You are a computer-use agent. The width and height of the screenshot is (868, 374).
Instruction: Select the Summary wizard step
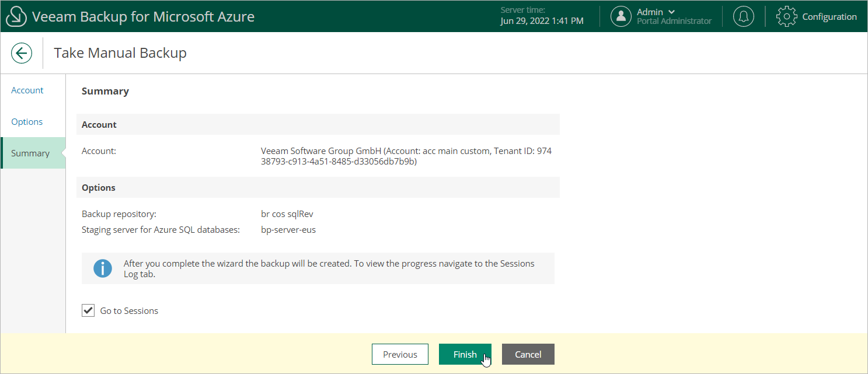coord(33,153)
